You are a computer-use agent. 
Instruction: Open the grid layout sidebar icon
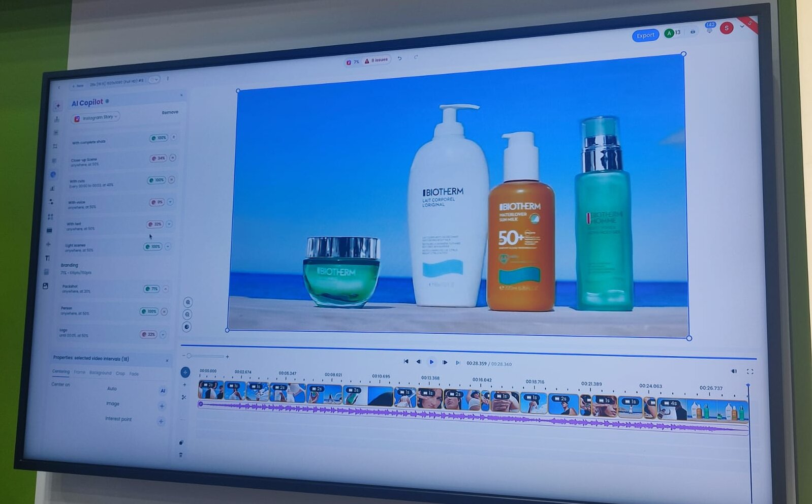click(x=50, y=216)
